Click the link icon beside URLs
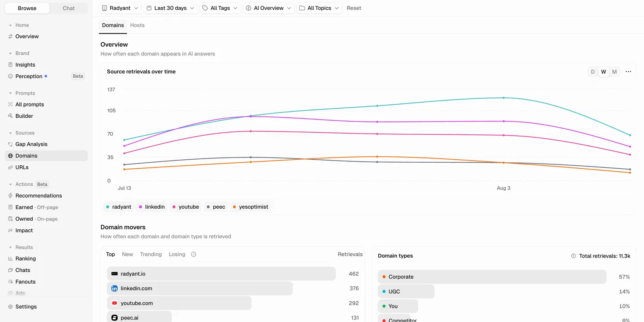Screen dimensions: 644x322 [x=10, y=167]
